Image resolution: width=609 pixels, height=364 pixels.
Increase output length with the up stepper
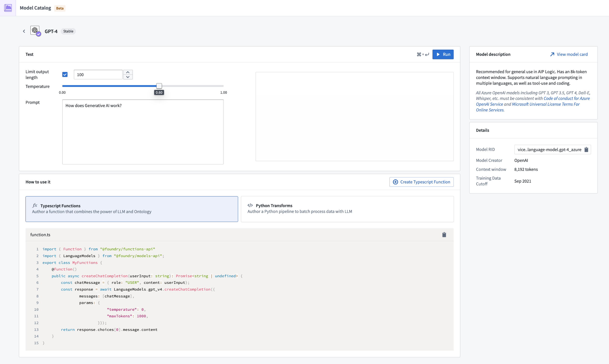(128, 72)
